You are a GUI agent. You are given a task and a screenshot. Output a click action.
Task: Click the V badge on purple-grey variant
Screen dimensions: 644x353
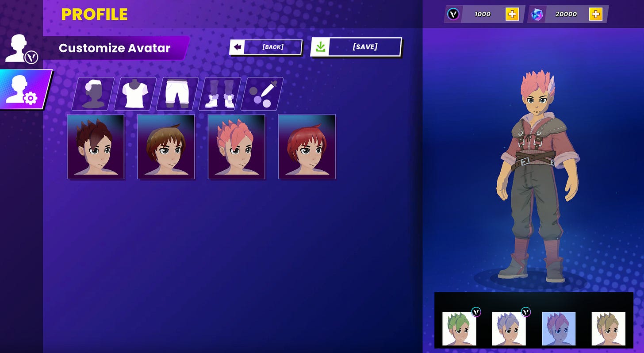point(525,312)
